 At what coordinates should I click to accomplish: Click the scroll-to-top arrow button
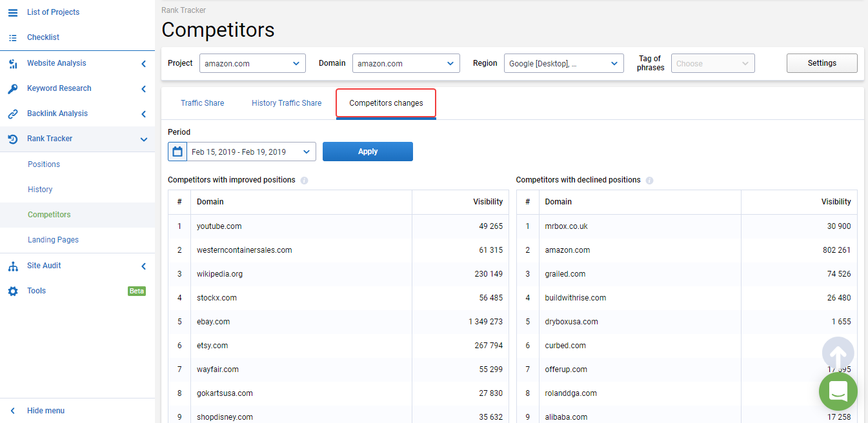[838, 353]
